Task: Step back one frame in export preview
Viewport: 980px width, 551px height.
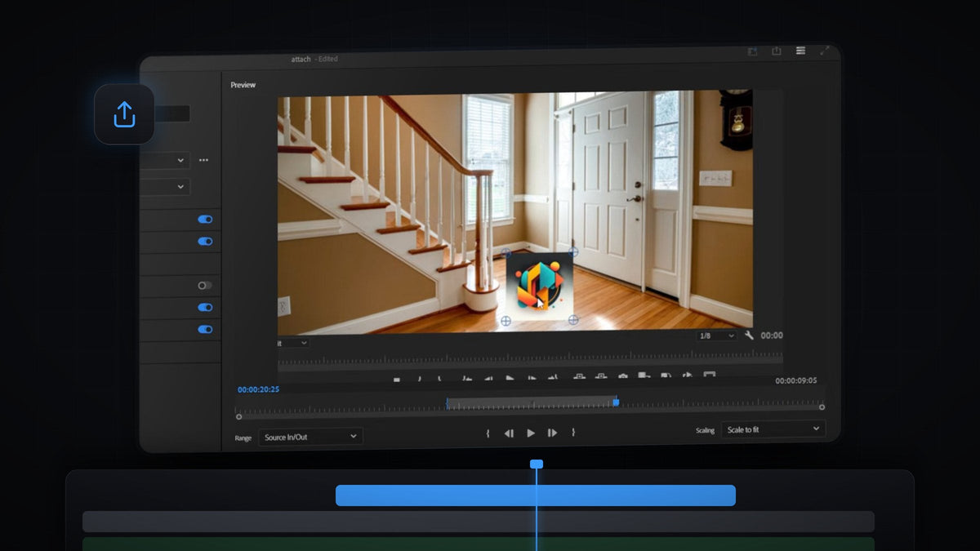Action: point(509,433)
